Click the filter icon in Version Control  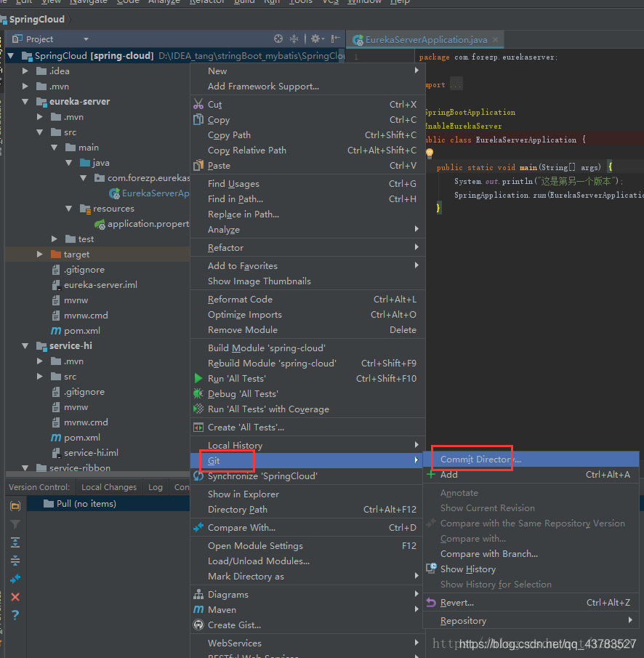[x=15, y=524]
